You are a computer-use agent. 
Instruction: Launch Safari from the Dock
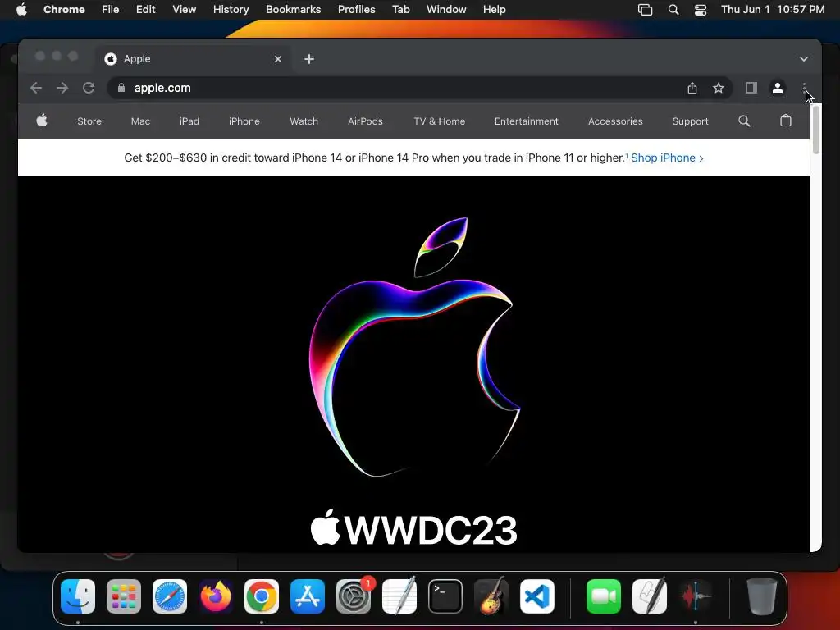[x=170, y=596]
